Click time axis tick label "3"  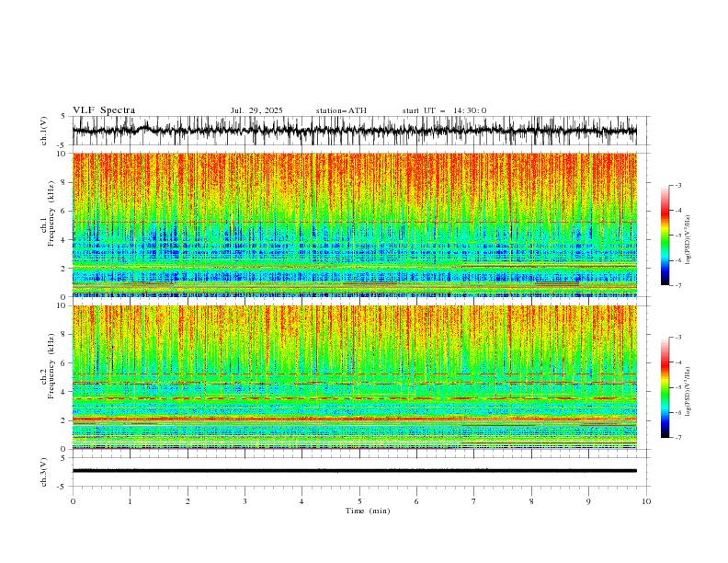tap(245, 501)
